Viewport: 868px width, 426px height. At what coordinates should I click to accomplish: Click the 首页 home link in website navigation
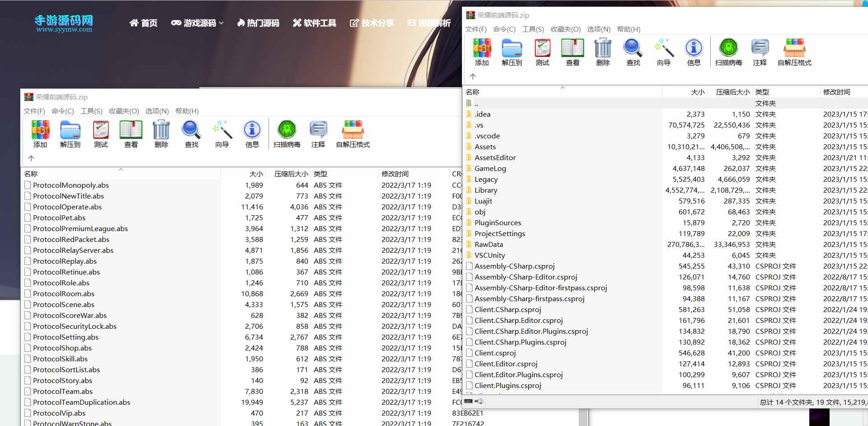point(144,23)
